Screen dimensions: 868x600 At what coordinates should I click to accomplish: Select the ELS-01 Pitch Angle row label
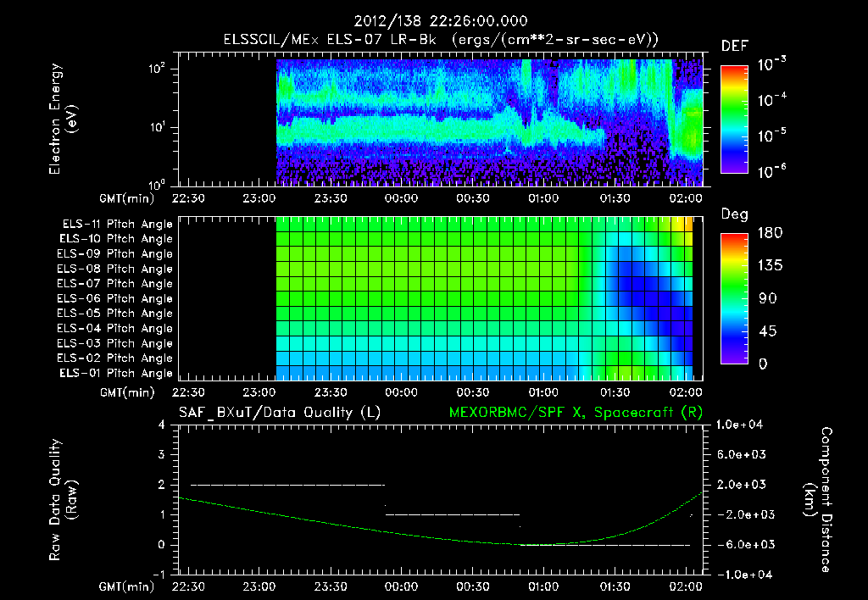click(116, 374)
